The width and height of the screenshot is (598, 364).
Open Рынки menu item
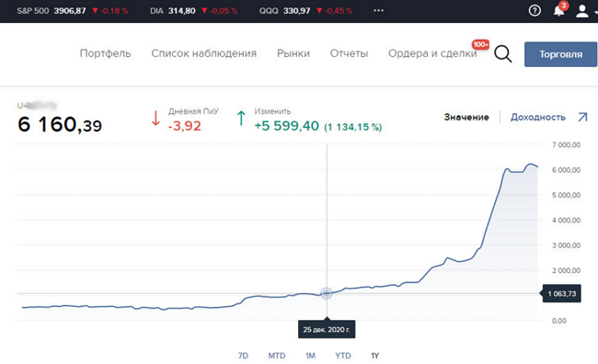tap(293, 53)
